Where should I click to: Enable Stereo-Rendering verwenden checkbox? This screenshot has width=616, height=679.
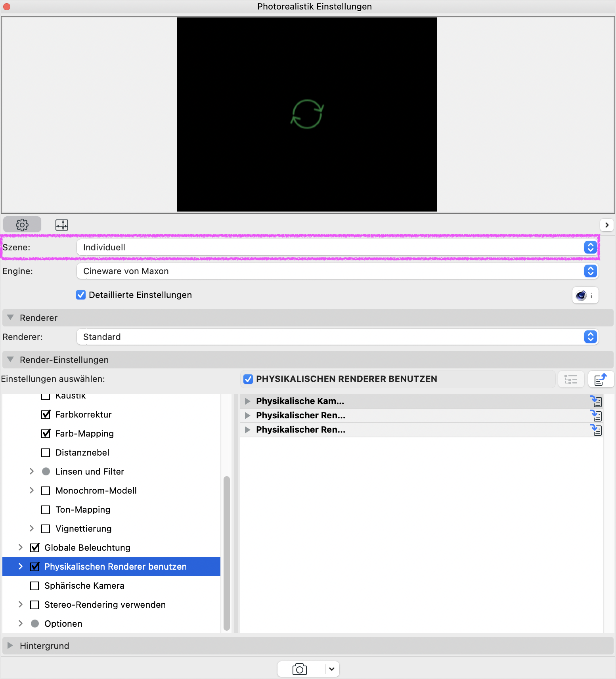click(x=34, y=605)
